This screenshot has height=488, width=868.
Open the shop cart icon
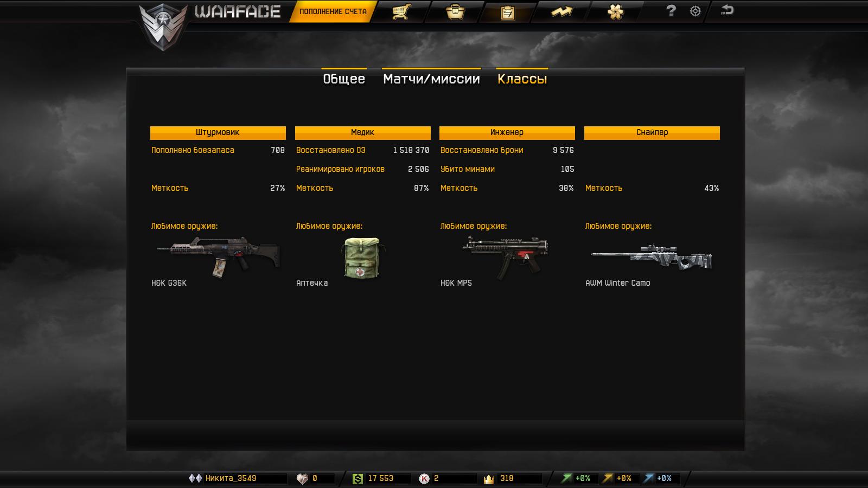coord(401,11)
